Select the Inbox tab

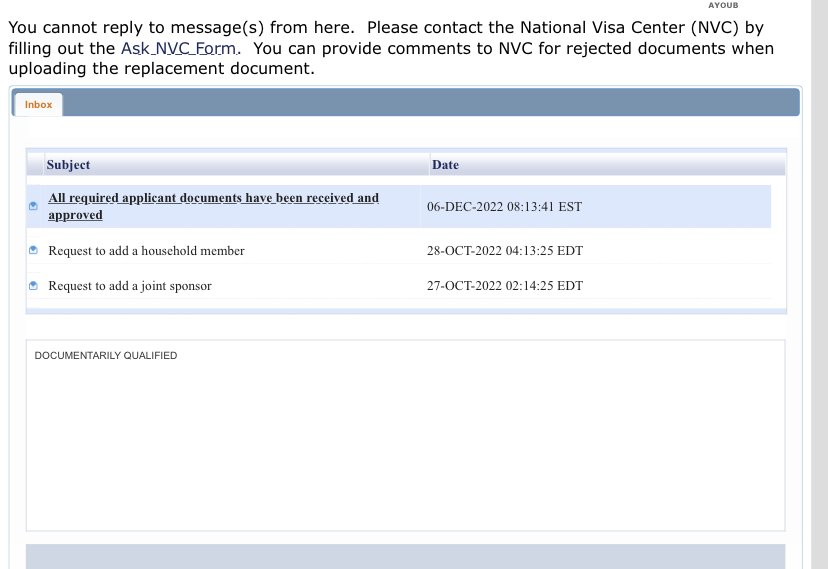[38, 105]
